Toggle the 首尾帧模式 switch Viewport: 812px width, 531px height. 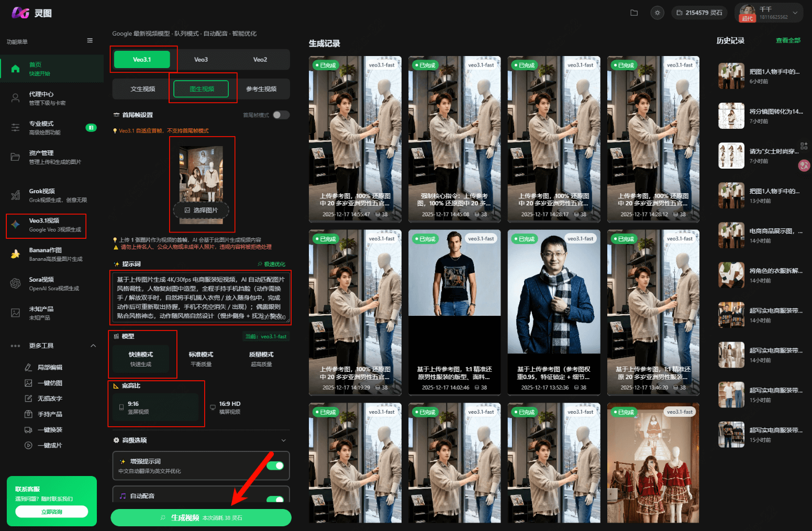click(x=281, y=115)
